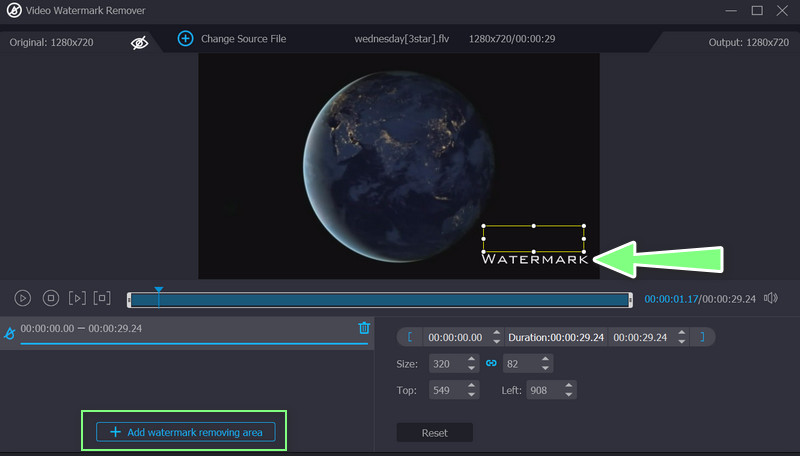The image size is (800, 456).
Task: Delete the watermark segment with trash icon
Action: click(x=364, y=328)
